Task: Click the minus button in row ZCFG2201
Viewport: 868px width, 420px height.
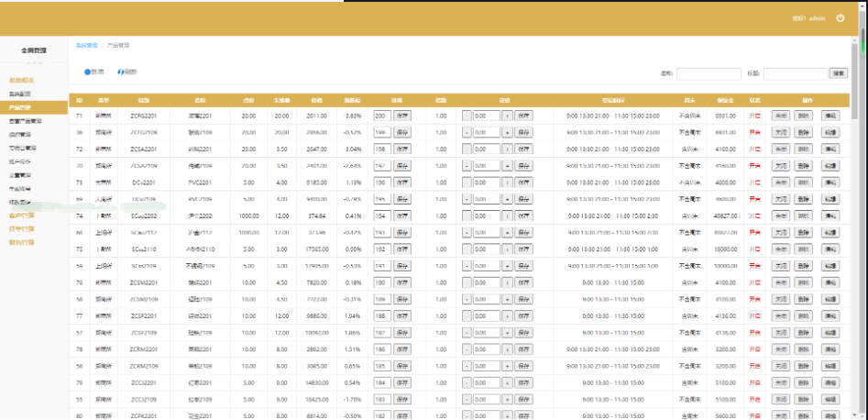Action: [x=467, y=116]
